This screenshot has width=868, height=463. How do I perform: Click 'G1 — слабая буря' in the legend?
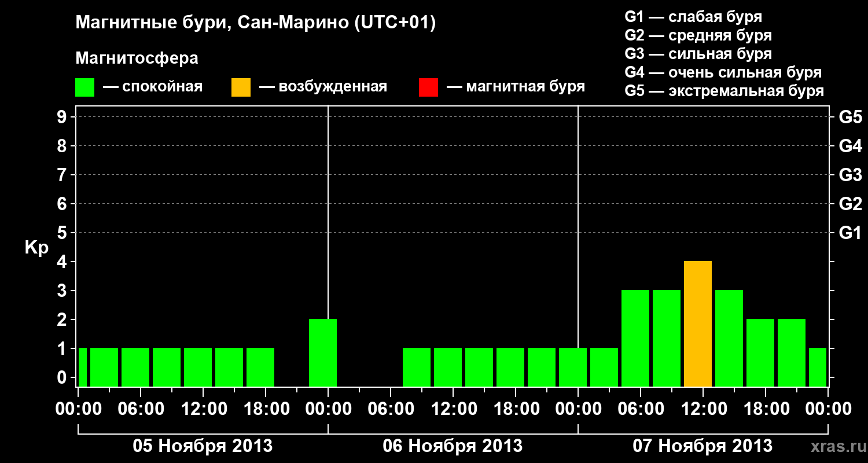coord(693,17)
